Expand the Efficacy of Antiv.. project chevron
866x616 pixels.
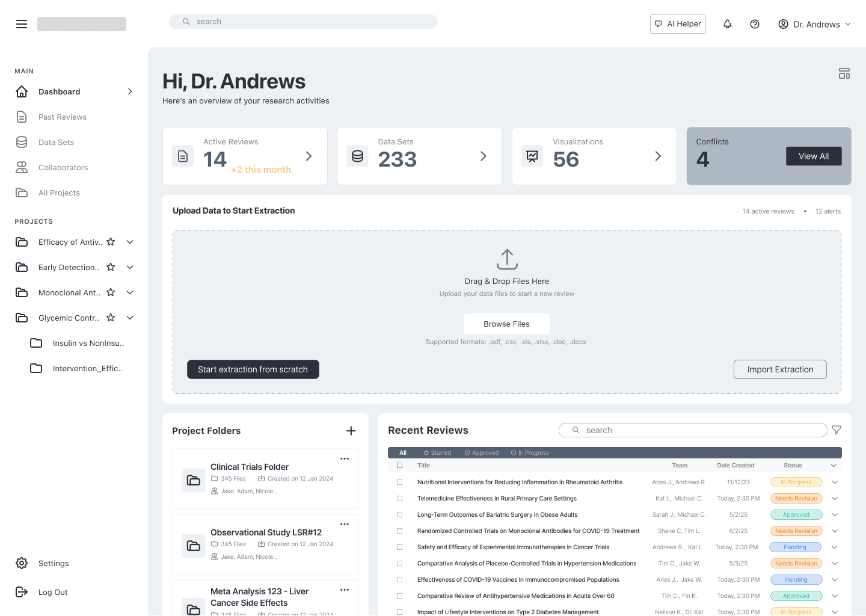pos(130,242)
